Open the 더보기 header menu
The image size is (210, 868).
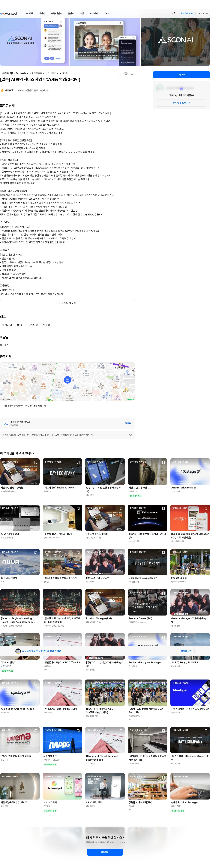click(x=106, y=13)
